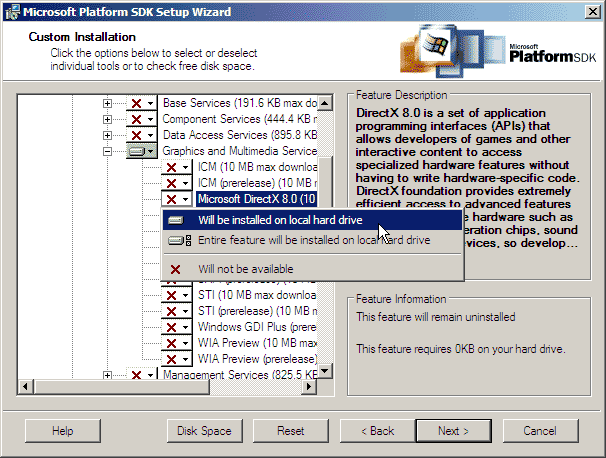
Task: Expand the Management Services tree node
Action: (x=107, y=375)
